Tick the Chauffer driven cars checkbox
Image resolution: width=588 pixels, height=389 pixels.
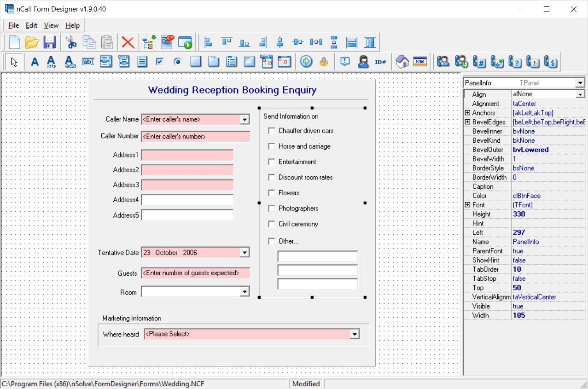[x=272, y=131]
